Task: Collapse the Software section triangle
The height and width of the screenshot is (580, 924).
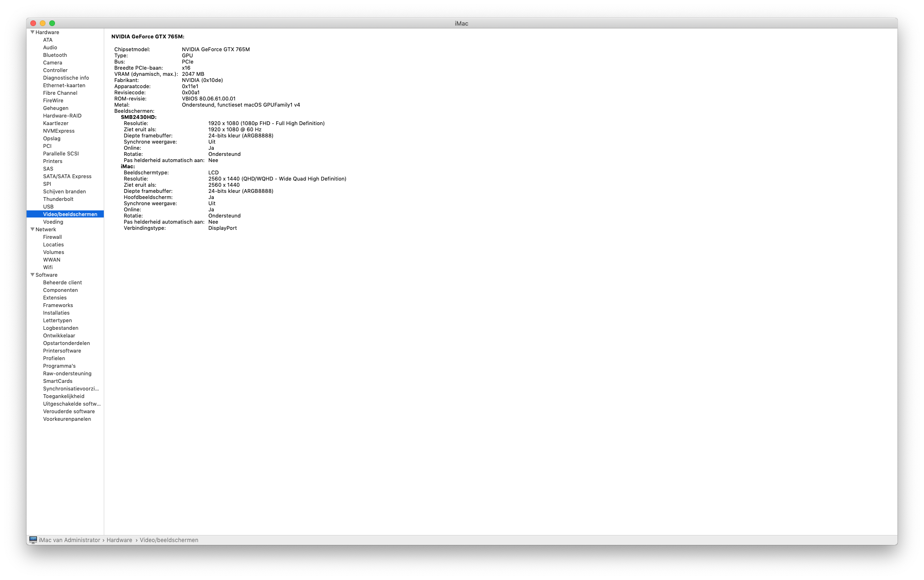Action: pos(32,275)
